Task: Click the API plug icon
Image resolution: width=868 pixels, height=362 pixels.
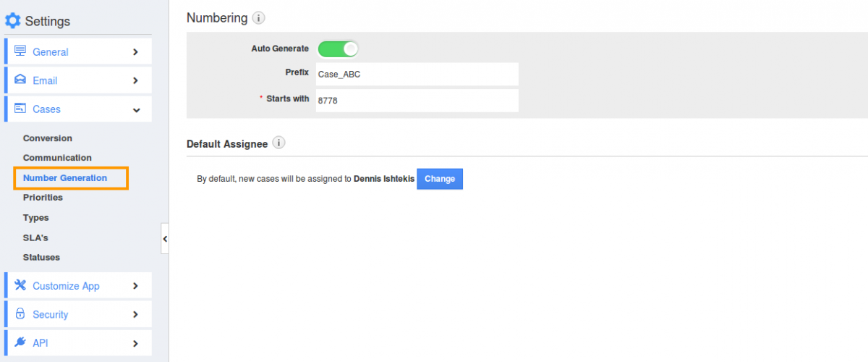Action: [x=20, y=342]
